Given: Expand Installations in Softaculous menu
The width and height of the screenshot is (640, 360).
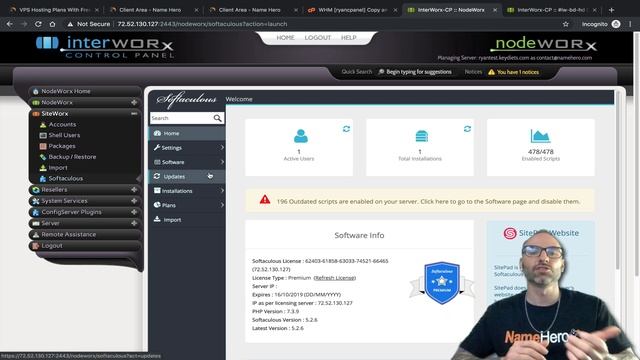Looking at the screenshot, I should (187, 191).
